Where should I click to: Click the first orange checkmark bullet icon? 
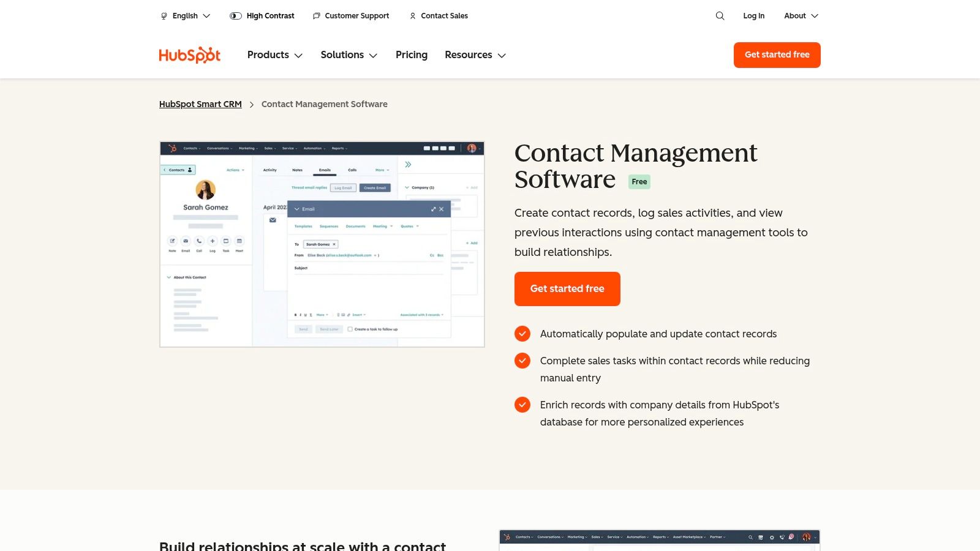(522, 334)
